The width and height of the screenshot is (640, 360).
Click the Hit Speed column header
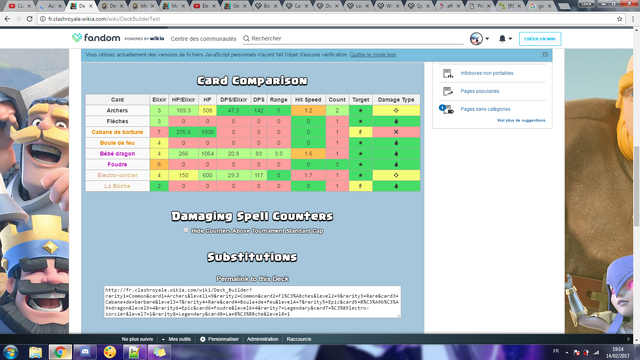pyautogui.click(x=308, y=100)
